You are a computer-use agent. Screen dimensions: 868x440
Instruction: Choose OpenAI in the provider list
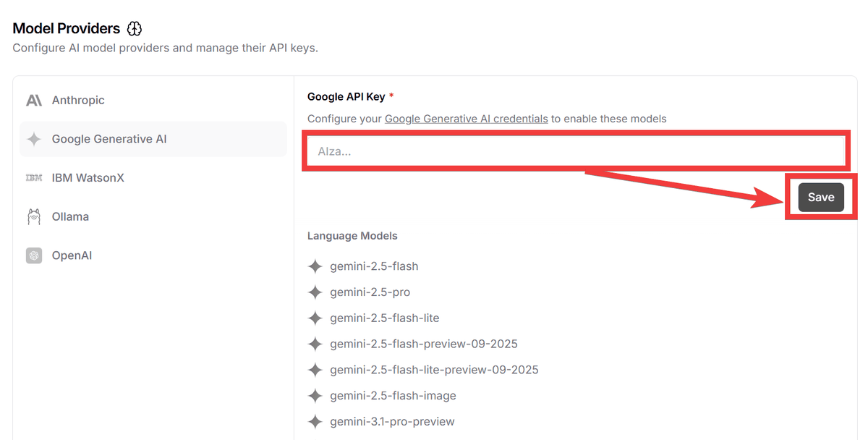pyautogui.click(x=72, y=256)
